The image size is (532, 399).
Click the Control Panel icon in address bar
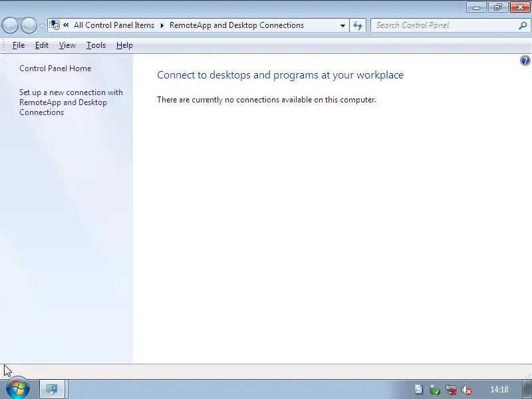(55, 25)
